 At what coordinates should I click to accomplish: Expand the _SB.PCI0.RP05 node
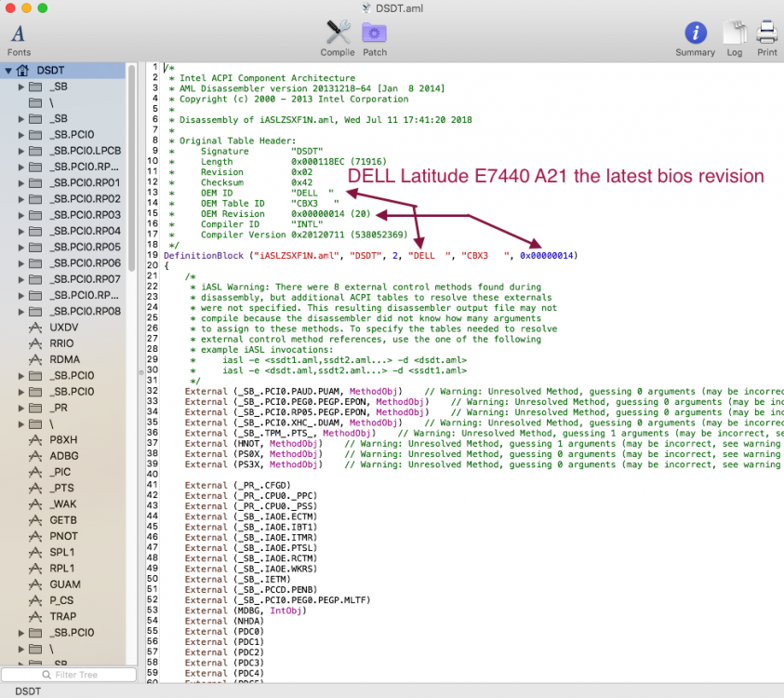(x=21, y=248)
